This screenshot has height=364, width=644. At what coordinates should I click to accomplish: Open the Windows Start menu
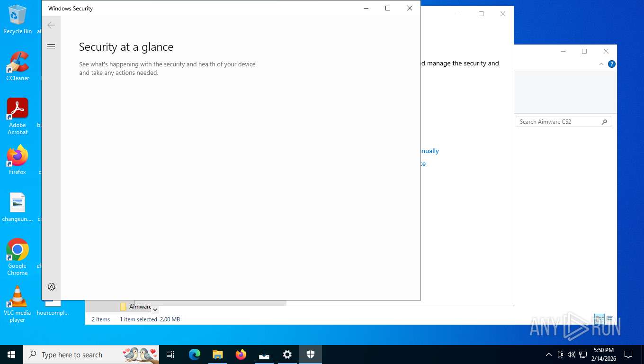(11, 355)
